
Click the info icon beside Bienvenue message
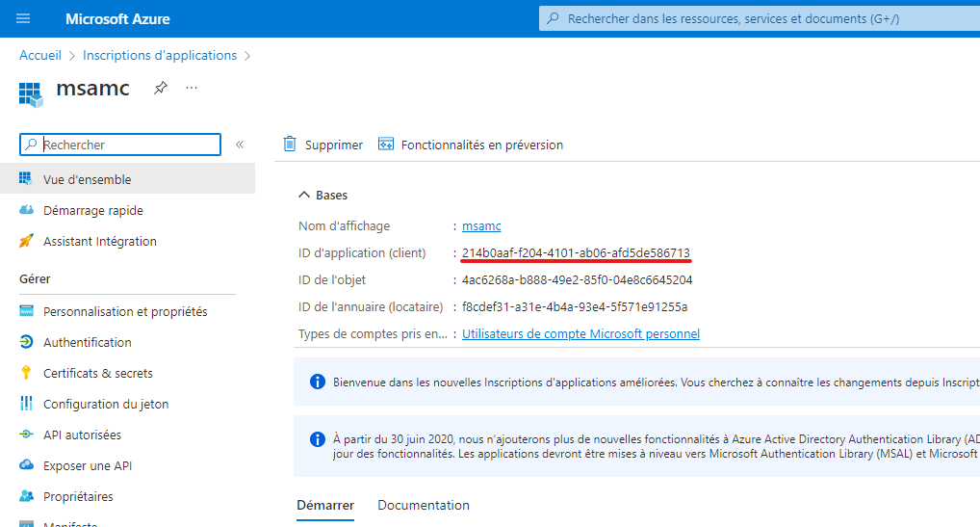click(x=318, y=382)
